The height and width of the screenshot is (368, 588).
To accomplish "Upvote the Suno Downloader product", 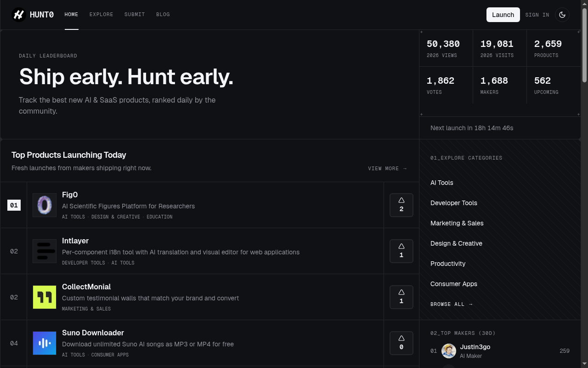I will tap(401, 343).
